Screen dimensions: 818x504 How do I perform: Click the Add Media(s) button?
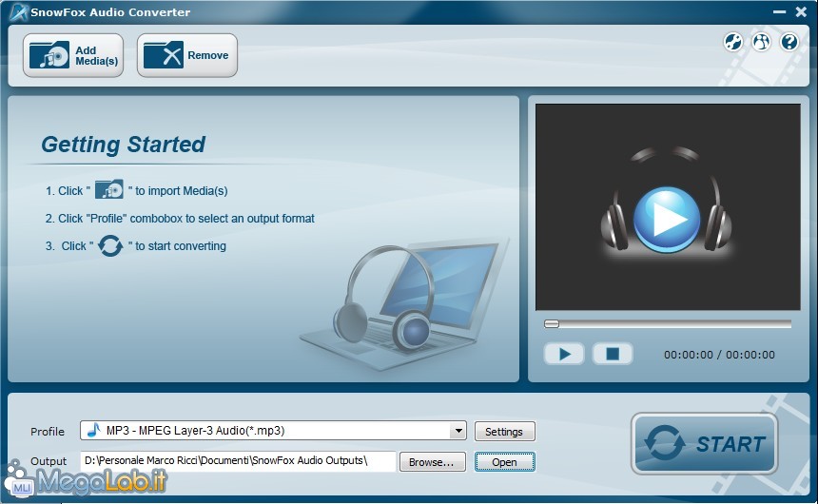click(x=73, y=55)
